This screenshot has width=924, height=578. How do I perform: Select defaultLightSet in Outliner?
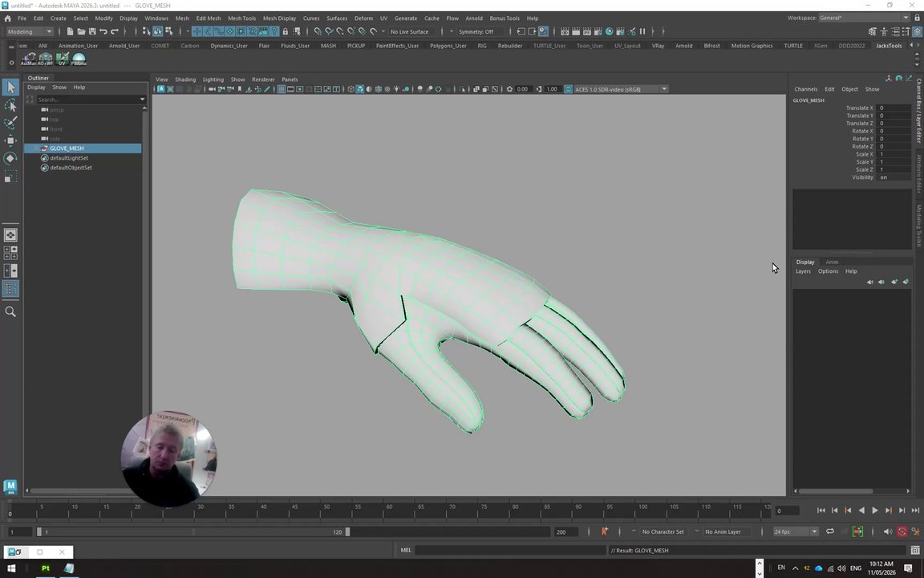[x=69, y=158]
